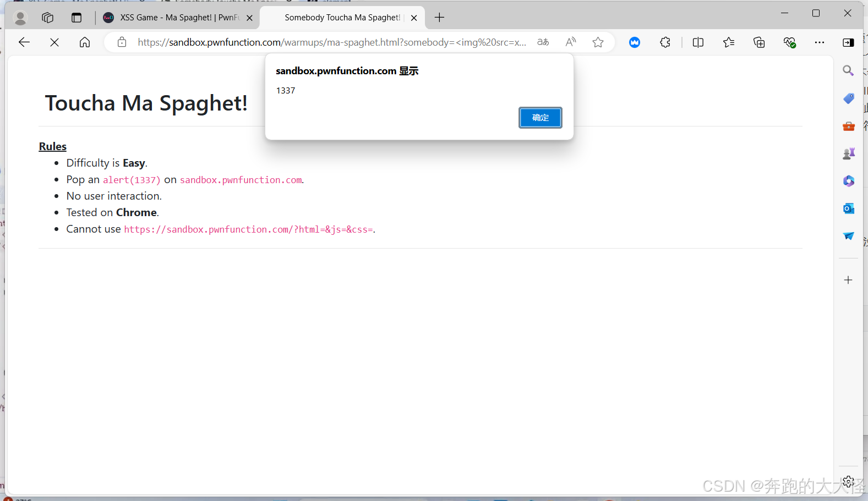Image resolution: width=868 pixels, height=501 pixels.
Task: Click the 'No user interaction.' rule
Action: [114, 196]
